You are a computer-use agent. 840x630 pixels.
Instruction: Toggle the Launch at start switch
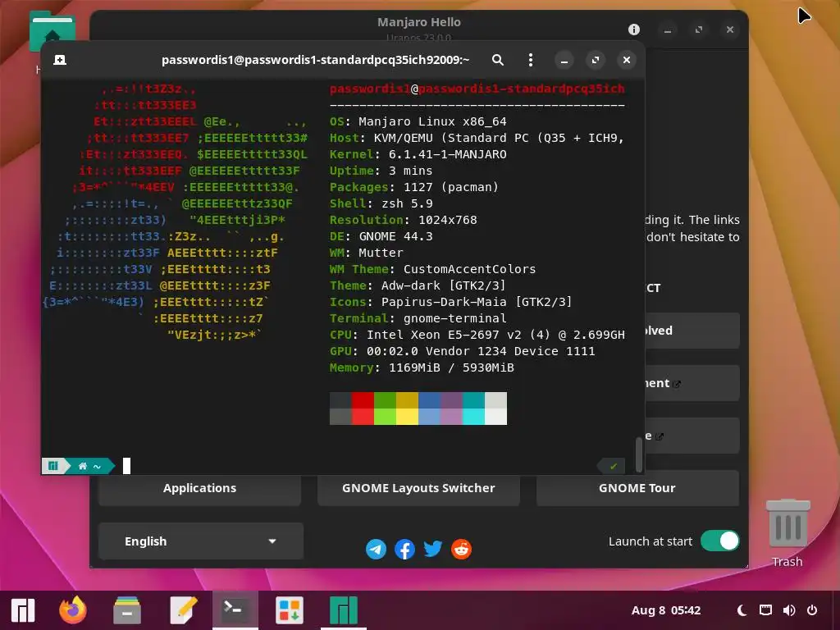click(x=720, y=541)
